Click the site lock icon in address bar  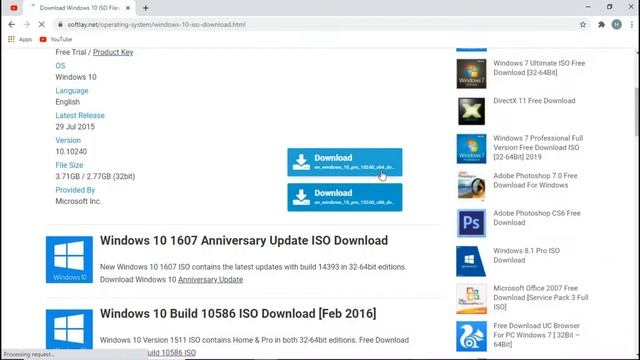[60, 24]
